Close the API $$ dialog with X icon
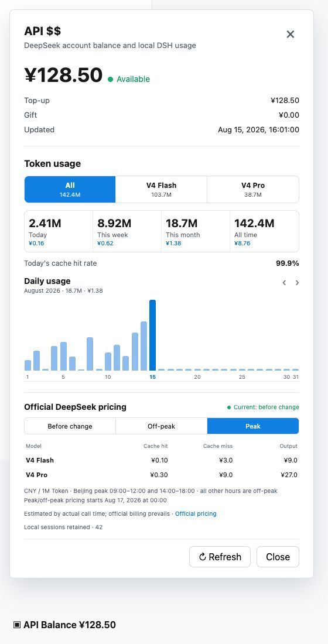Viewport: 328px width, 644px height. click(x=290, y=35)
